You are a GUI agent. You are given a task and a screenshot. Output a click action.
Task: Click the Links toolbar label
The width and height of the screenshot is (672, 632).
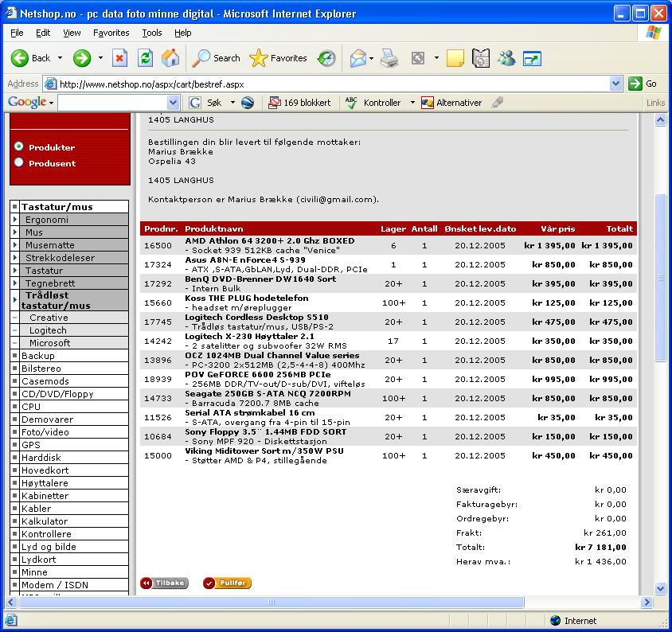[x=656, y=103]
